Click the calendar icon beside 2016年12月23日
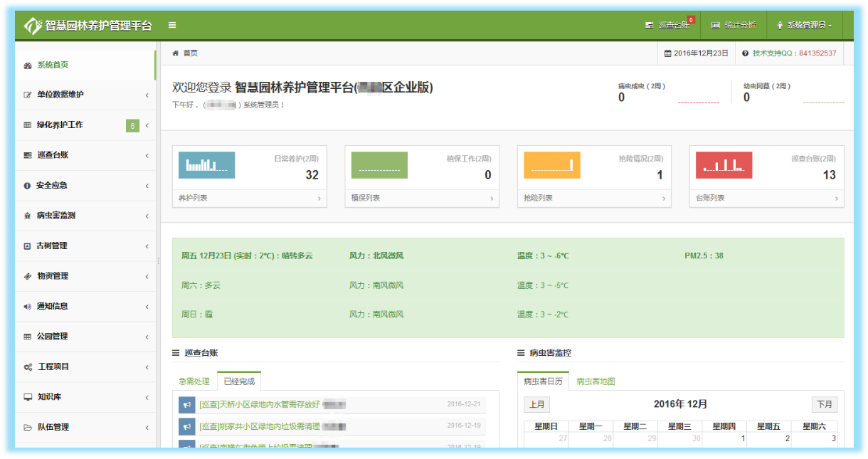This screenshot has width=868, height=459. point(667,53)
